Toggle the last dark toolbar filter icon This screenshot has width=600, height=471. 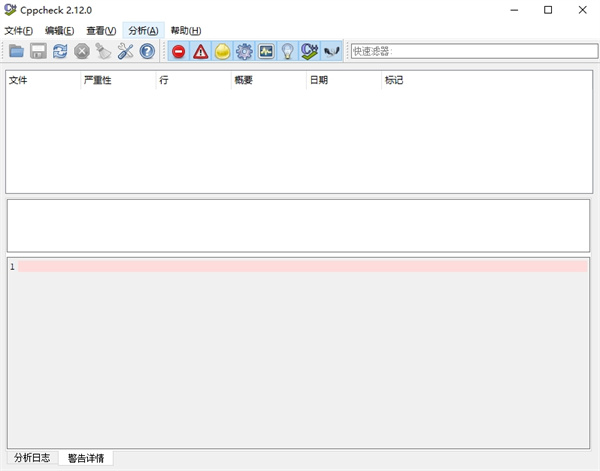331,51
